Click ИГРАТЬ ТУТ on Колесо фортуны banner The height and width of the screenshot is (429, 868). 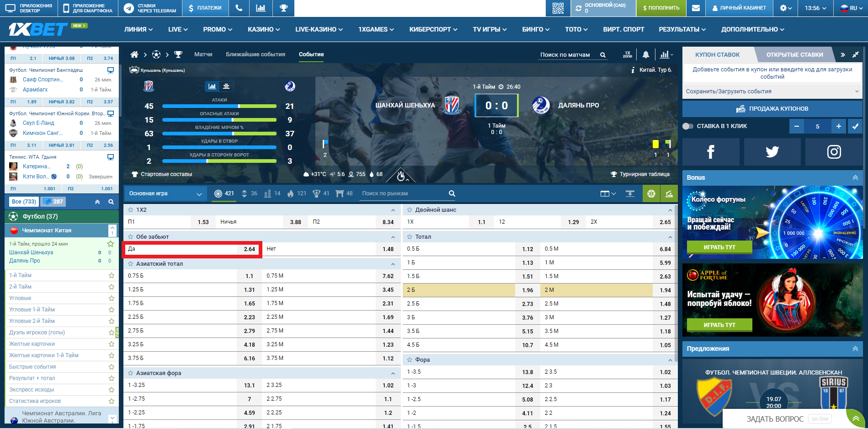click(719, 247)
